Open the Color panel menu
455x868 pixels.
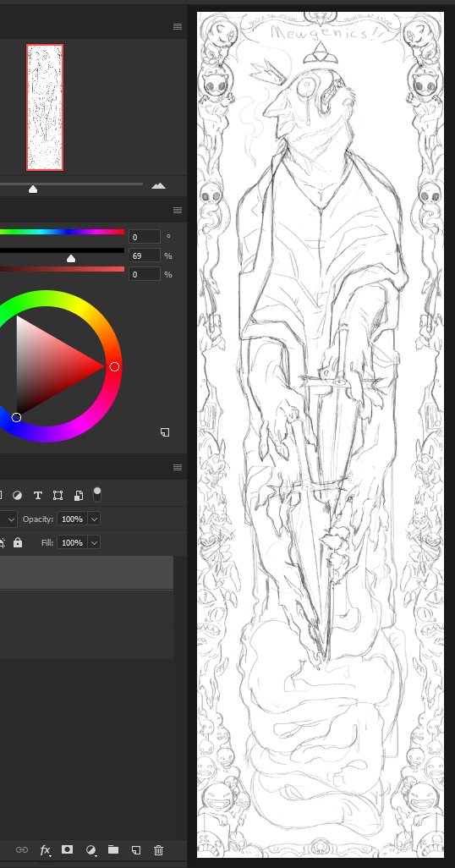coord(177,210)
